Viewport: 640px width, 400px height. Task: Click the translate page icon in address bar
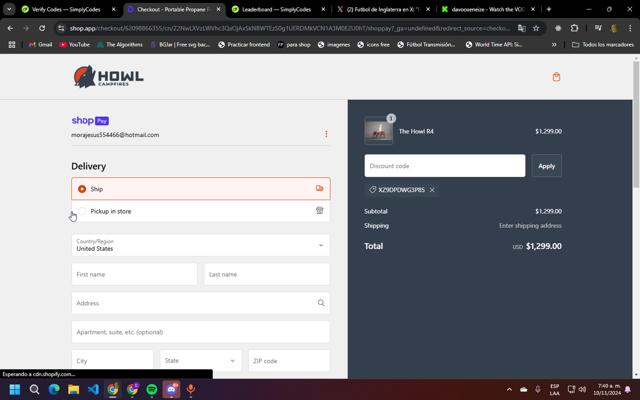[x=522, y=28]
